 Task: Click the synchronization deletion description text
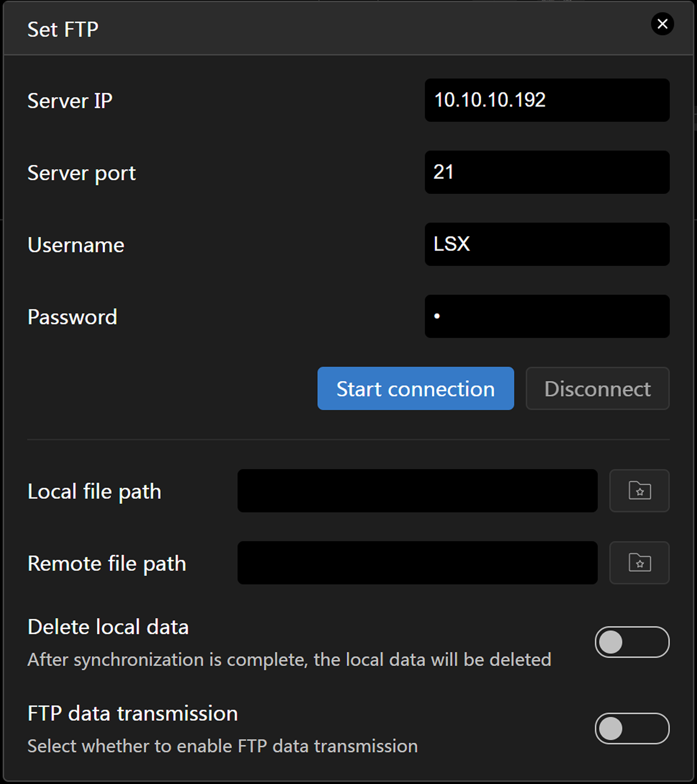point(289,660)
